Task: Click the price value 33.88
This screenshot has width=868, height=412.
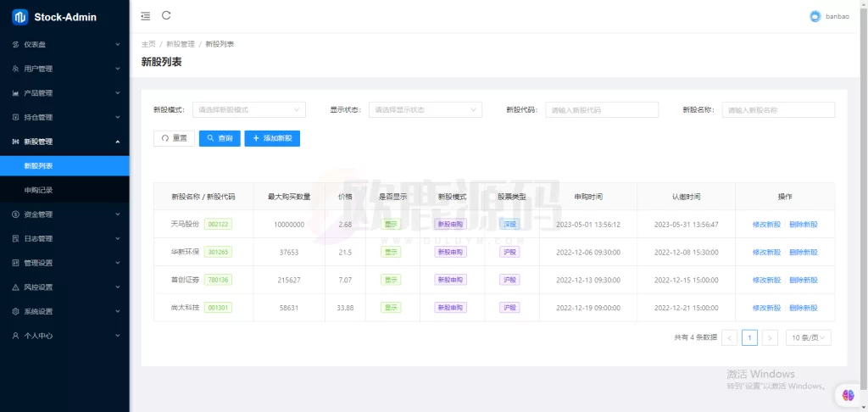Action: (345, 308)
